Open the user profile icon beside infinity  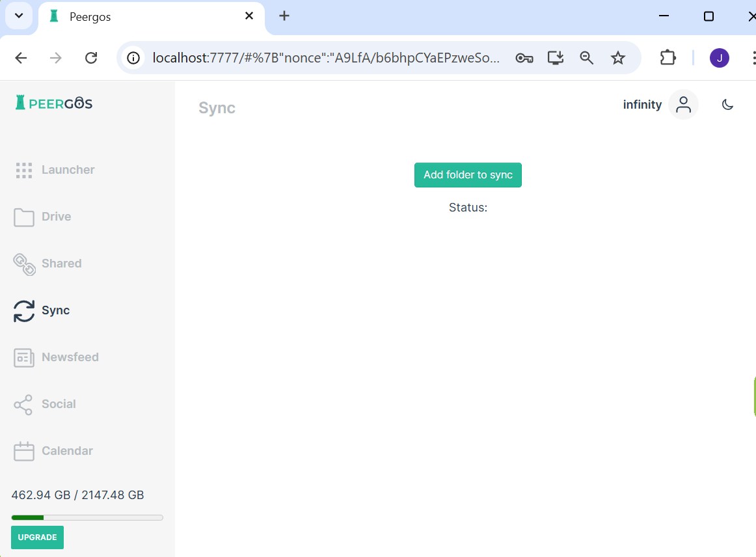[683, 104]
